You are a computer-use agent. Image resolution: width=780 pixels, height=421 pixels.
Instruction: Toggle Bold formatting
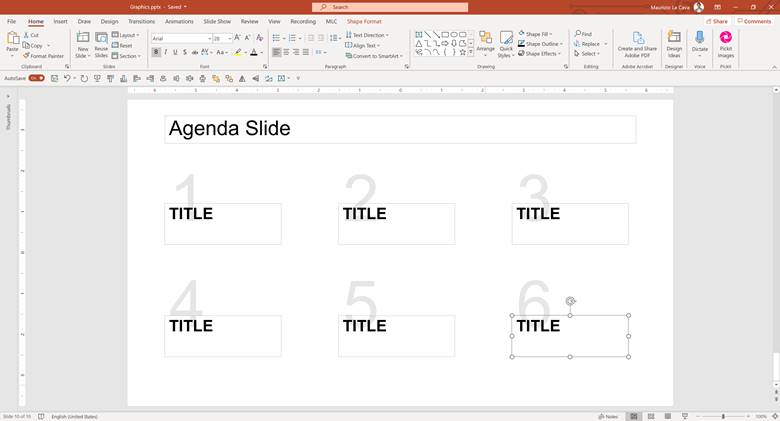156,52
